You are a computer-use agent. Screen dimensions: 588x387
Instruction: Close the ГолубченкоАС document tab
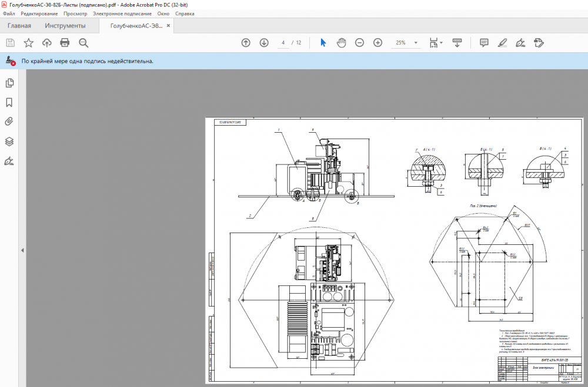click(x=169, y=26)
